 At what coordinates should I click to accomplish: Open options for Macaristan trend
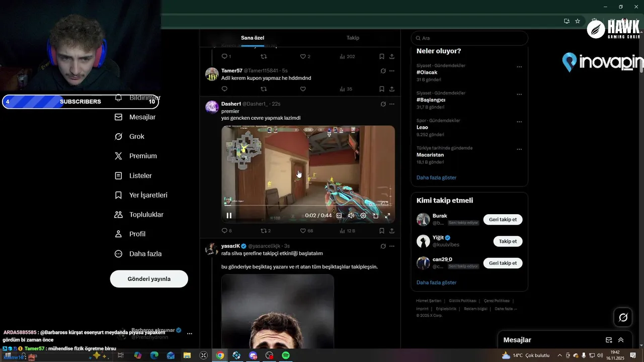519,149
